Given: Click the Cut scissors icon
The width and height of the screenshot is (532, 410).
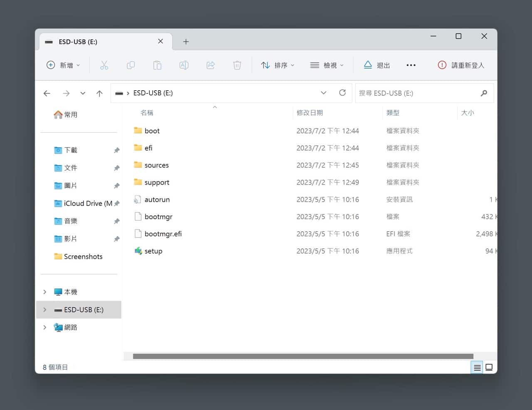Looking at the screenshot, I should pos(104,65).
